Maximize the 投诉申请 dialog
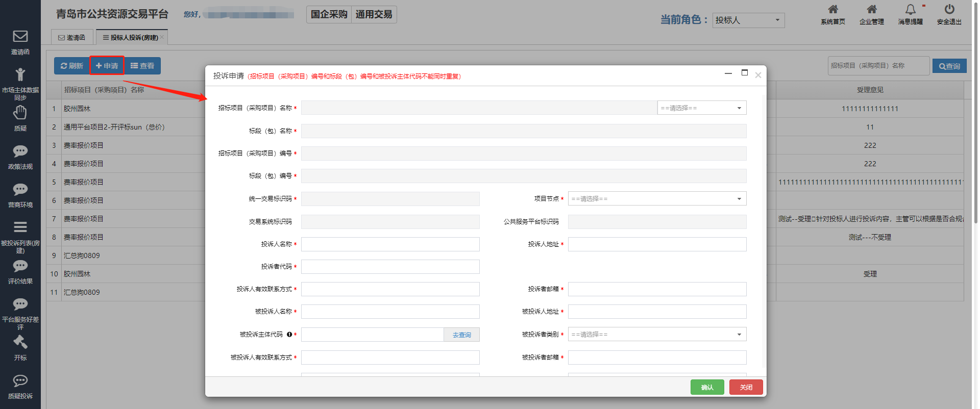Viewport: 980px width, 409px height. (745, 73)
